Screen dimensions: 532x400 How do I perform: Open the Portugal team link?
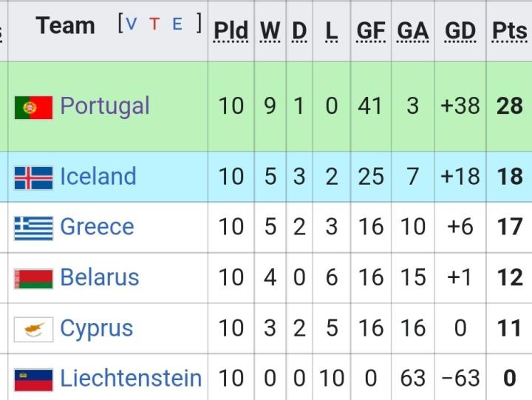(105, 106)
